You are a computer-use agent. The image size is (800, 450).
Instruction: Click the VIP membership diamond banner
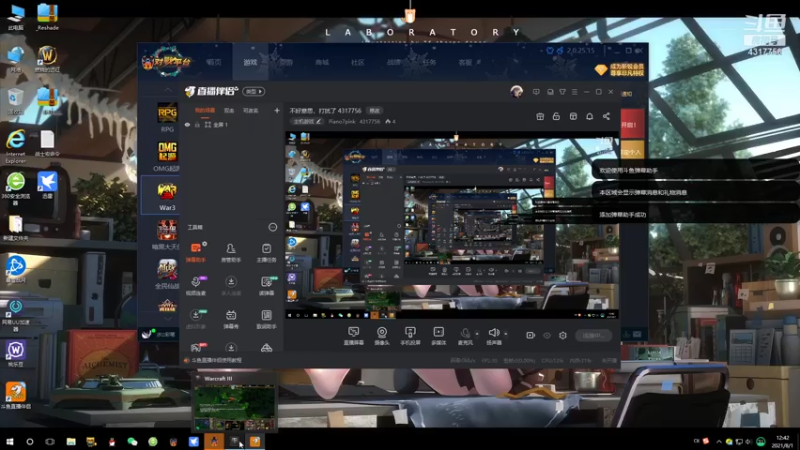point(619,69)
